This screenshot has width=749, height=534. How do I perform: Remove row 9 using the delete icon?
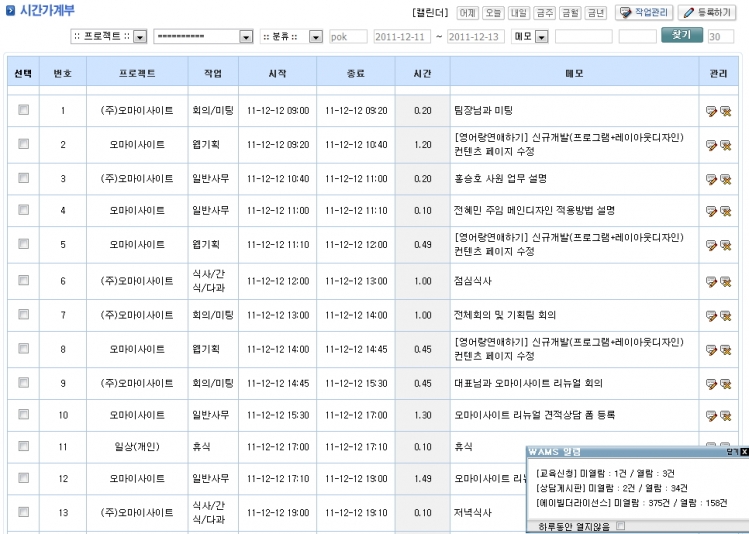click(x=725, y=383)
